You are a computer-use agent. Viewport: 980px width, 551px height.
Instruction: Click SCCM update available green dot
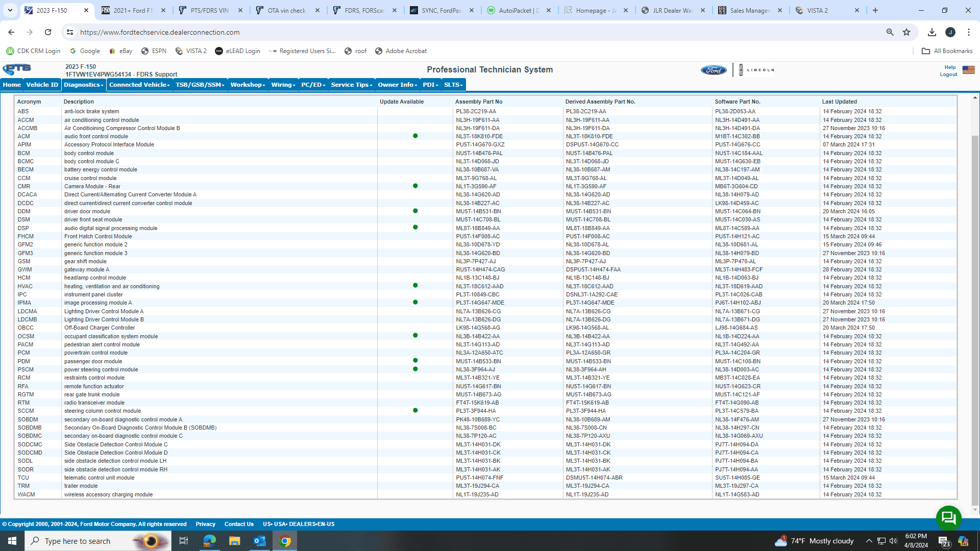[415, 411]
